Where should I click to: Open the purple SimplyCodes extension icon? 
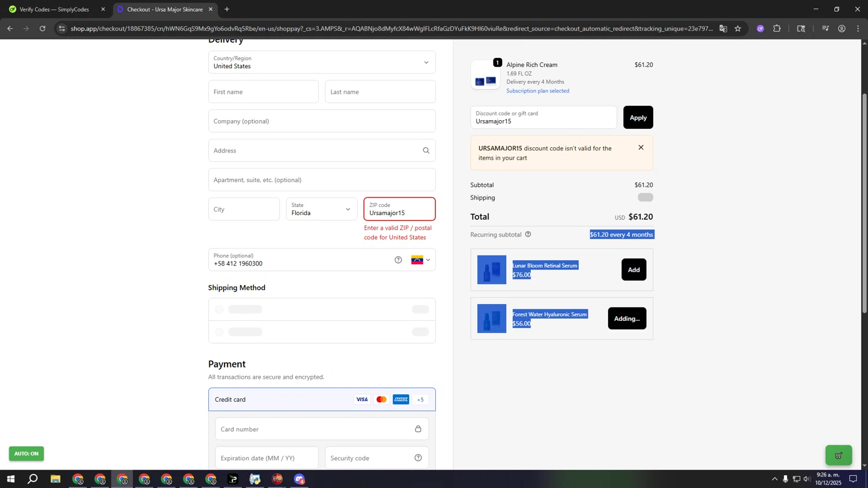[760, 28]
